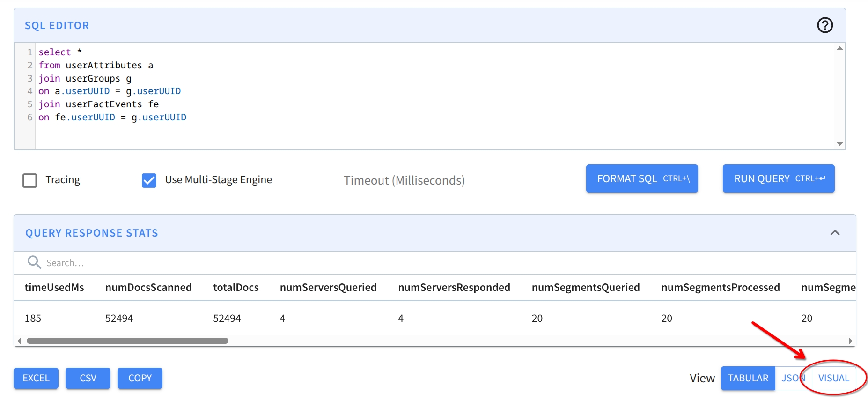Viewport: 868px width, 401px height.
Task: Switch to the Tabular view
Action: tap(748, 378)
